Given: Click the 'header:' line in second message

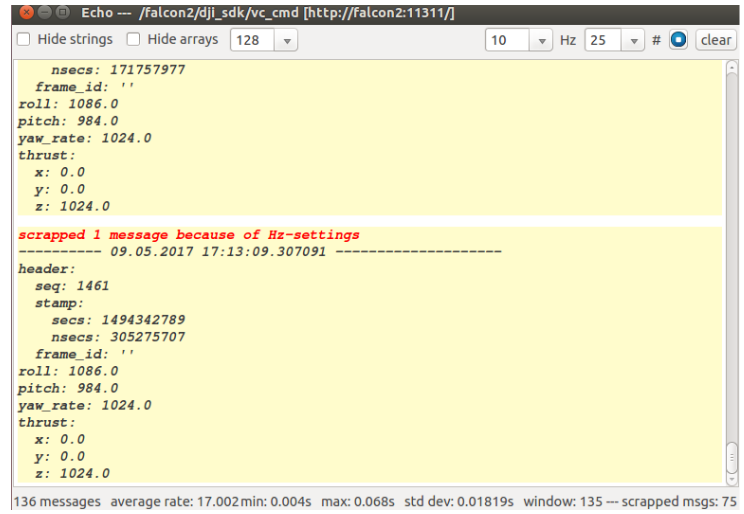Looking at the screenshot, I should click(46, 269).
